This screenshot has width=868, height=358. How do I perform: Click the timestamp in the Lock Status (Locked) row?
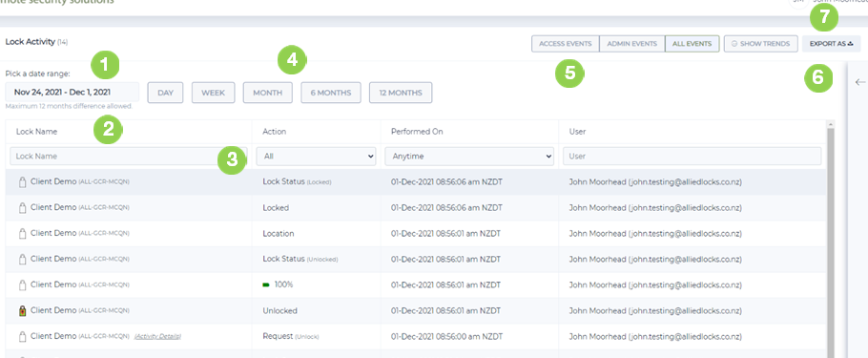pos(445,181)
